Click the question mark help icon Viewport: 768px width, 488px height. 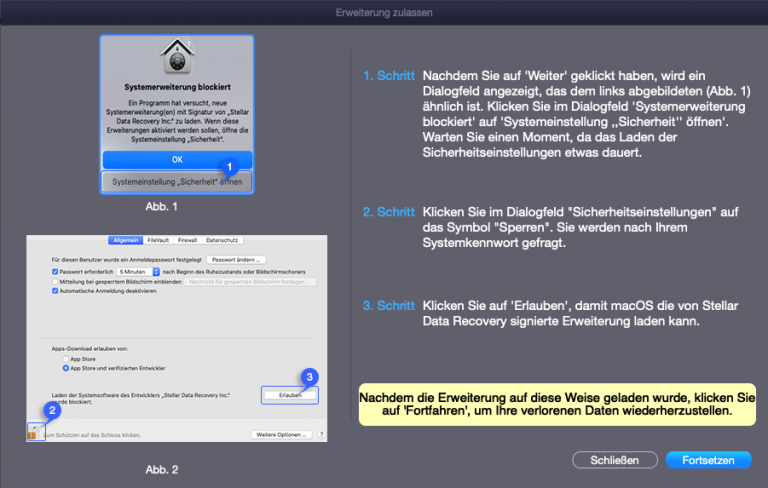point(321,435)
